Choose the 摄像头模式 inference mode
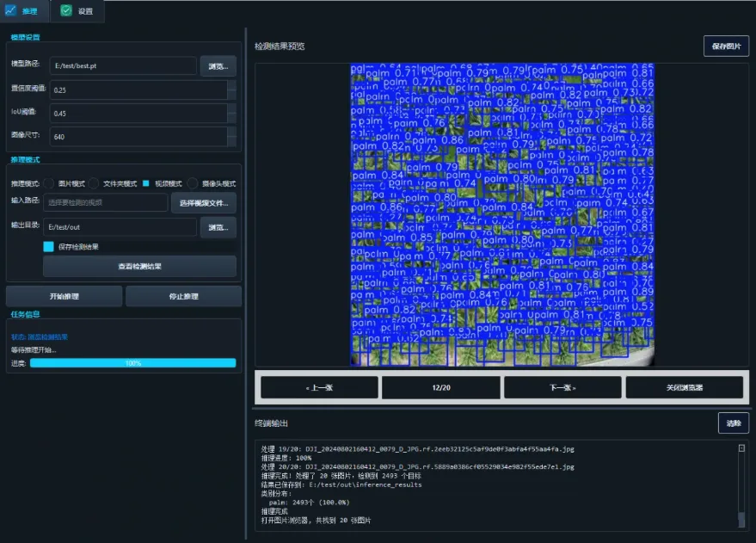This screenshot has width=756, height=543. pyautogui.click(x=193, y=183)
